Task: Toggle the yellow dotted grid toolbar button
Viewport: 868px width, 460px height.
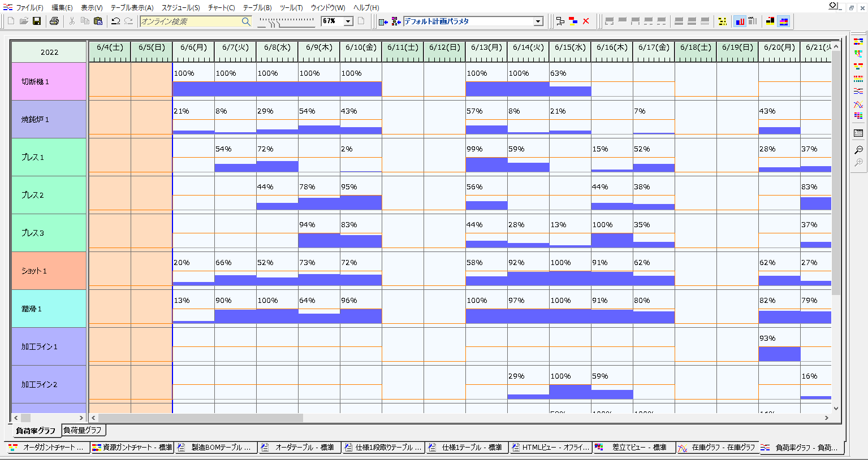Action: coord(722,21)
